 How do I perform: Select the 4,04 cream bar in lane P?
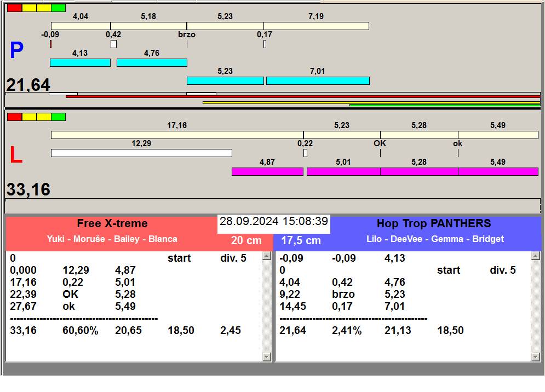pyautogui.click(x=81, y=26)
